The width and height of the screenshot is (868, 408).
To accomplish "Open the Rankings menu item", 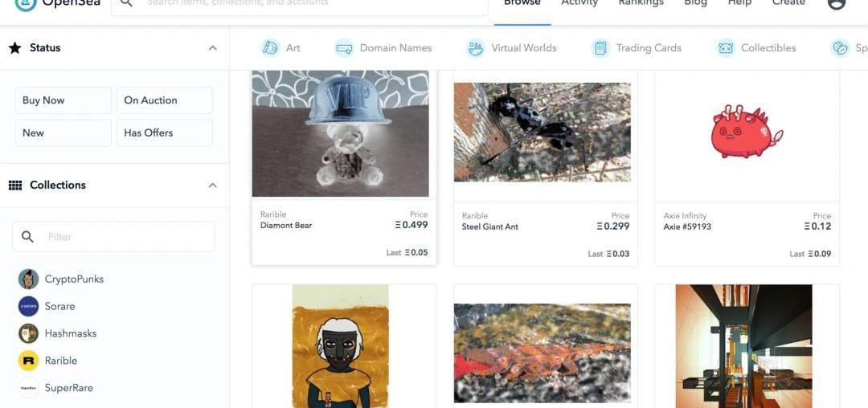I will click(641, 2).
